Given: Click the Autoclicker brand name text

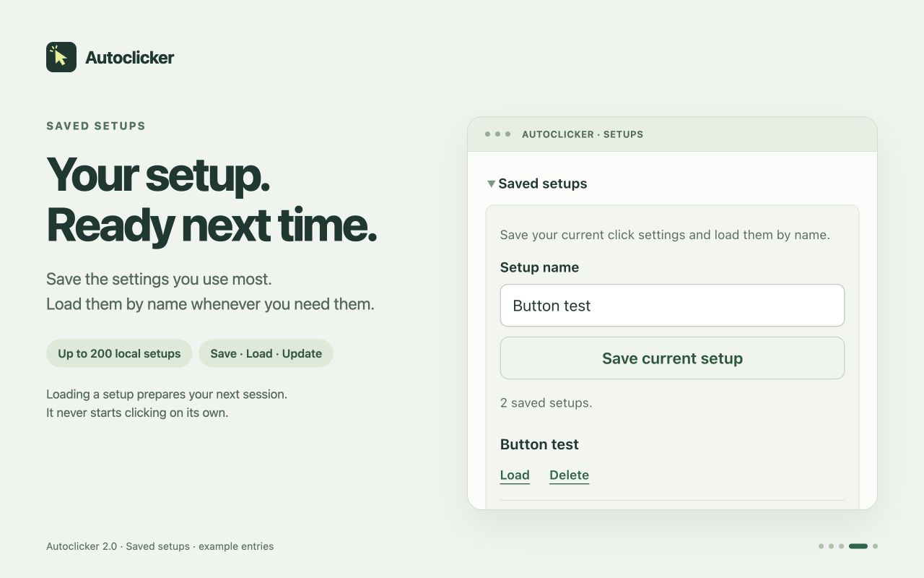Looking at the screenshot, I should point(129,58).
